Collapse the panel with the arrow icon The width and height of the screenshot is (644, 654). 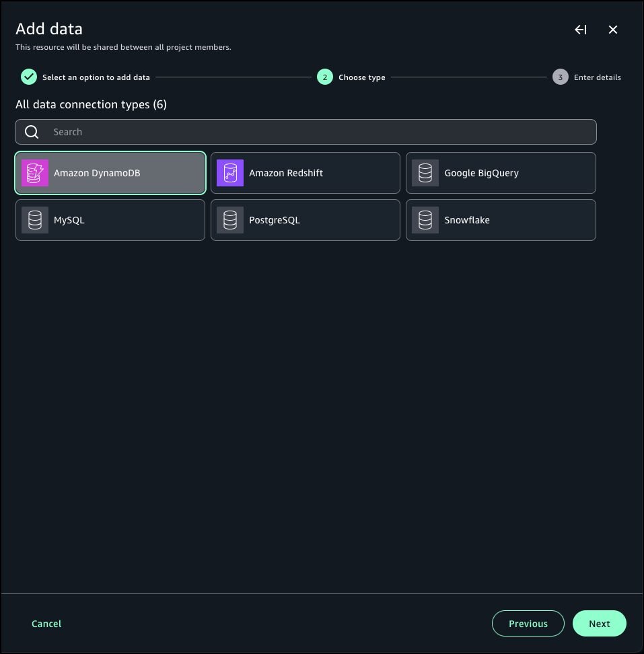[581, 30]
